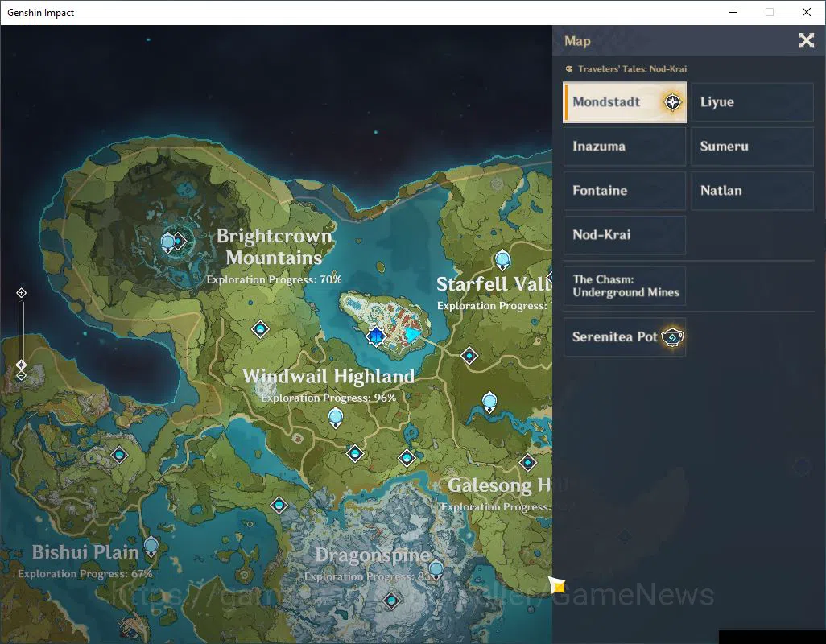Select Statue of the Seven in Starfell Valley
This screenshot has width=826, height=644.
click(x=502, y=260)
